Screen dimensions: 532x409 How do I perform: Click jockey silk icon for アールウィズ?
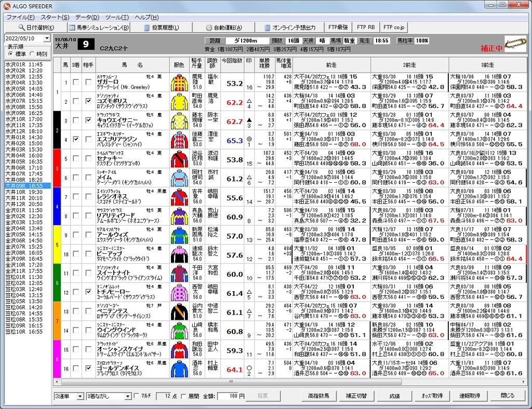click(x=179, y=235)
